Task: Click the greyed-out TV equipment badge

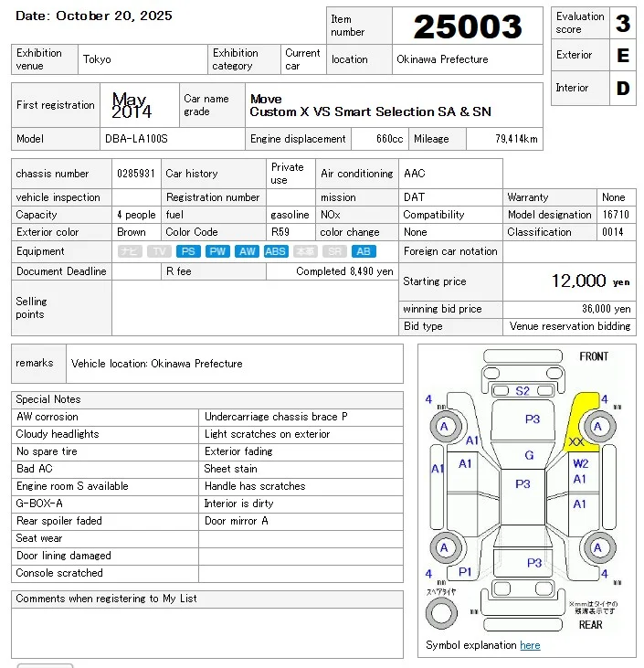Action: click(159, 251)
